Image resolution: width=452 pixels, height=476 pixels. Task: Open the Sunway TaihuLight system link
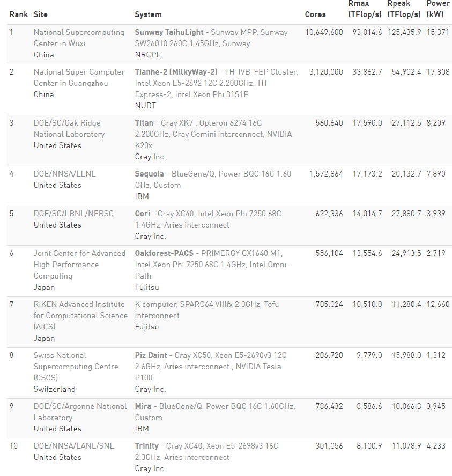[x=211, y=38]
